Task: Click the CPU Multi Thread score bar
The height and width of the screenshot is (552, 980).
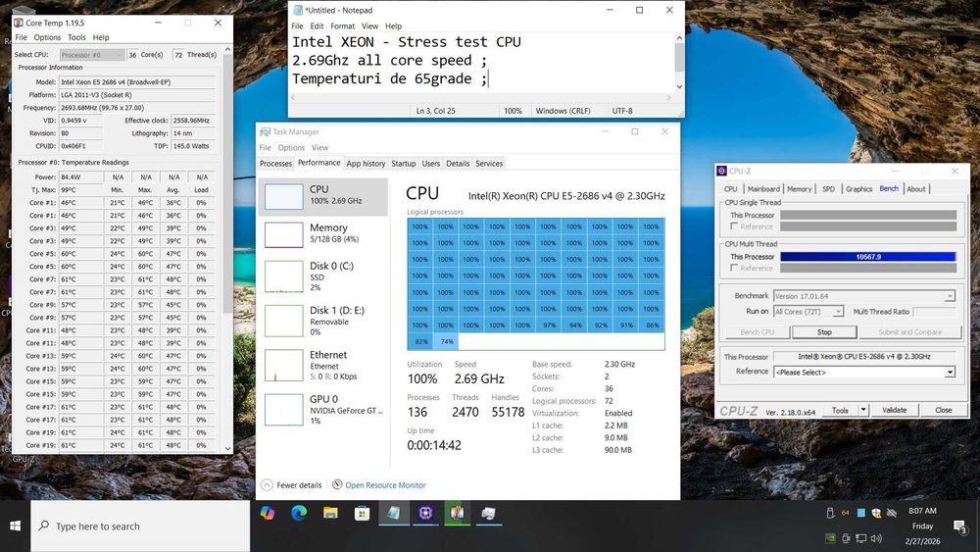Action: click(x=868, y=256)
